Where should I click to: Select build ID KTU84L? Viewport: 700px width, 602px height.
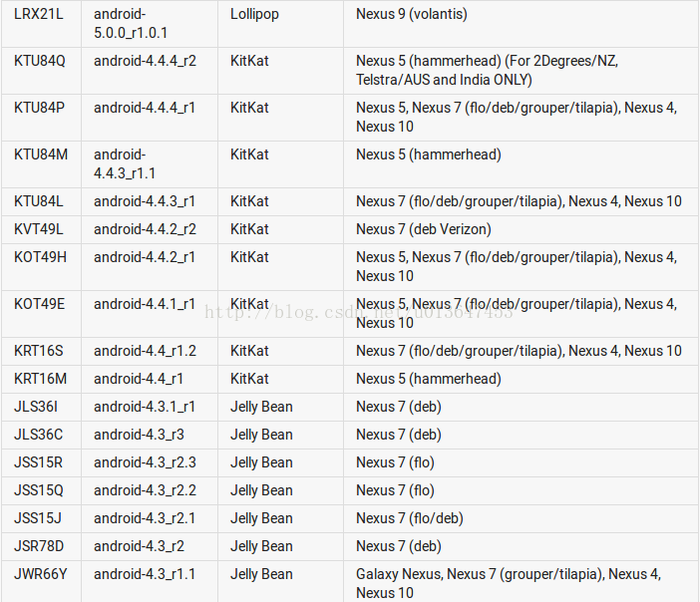pyautogui.click(x=39, y=201)
